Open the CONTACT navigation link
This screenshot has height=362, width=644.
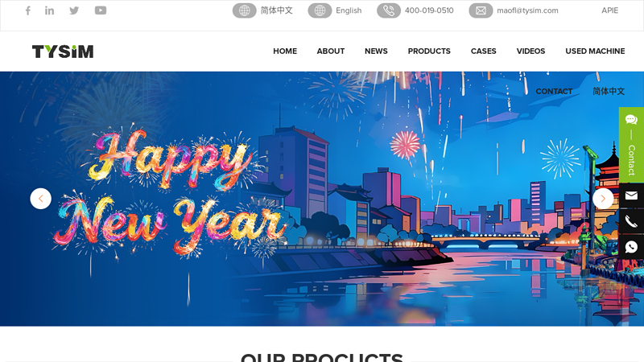[x=554, y=91]
